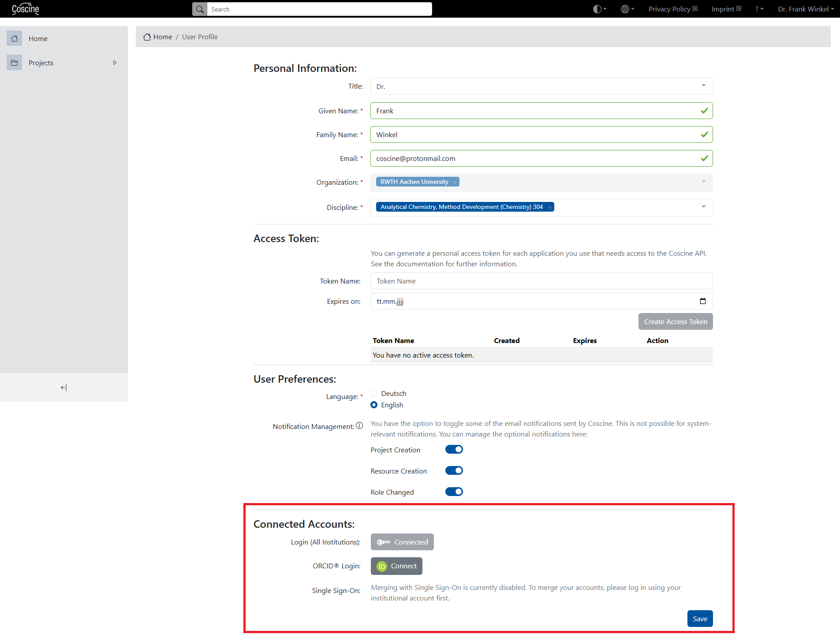This screenshot has width=840, height=634.
Task: Select Home in the left sidebar
Action: pyautogui.click(x=38, y=38)
